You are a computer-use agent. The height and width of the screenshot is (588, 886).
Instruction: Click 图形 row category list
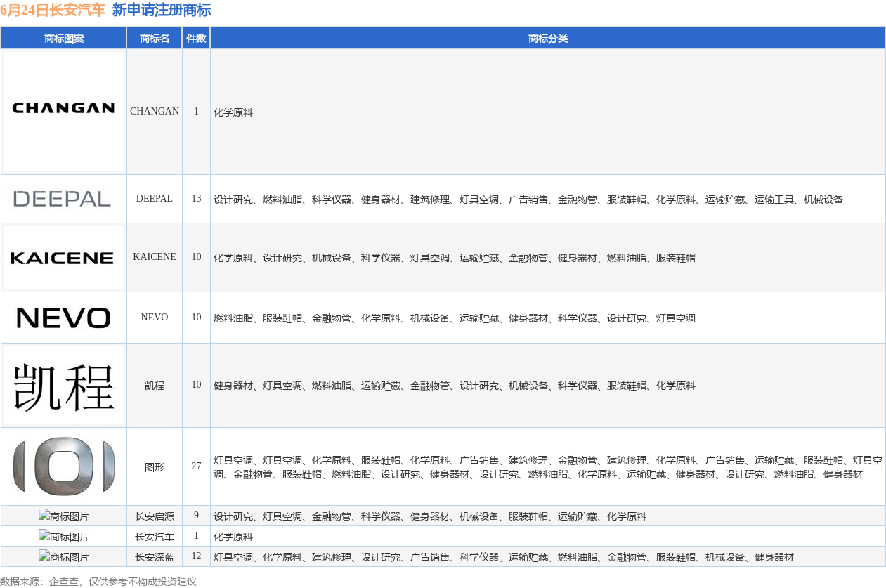point(548,467)
